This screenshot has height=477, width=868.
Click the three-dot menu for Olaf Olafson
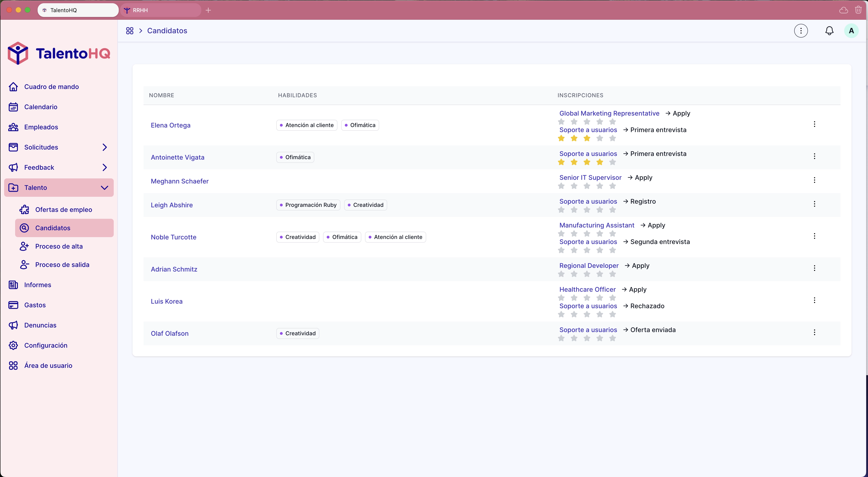tap(815, 333)
